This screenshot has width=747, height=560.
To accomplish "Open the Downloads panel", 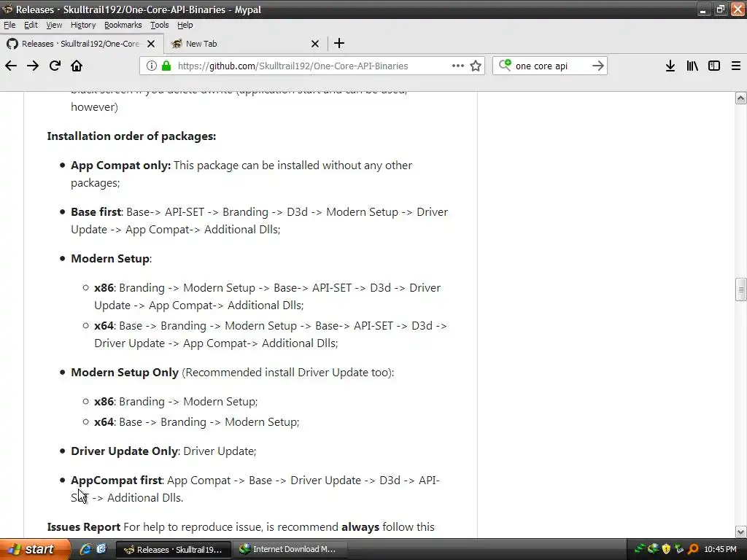I will coord(670,66).
